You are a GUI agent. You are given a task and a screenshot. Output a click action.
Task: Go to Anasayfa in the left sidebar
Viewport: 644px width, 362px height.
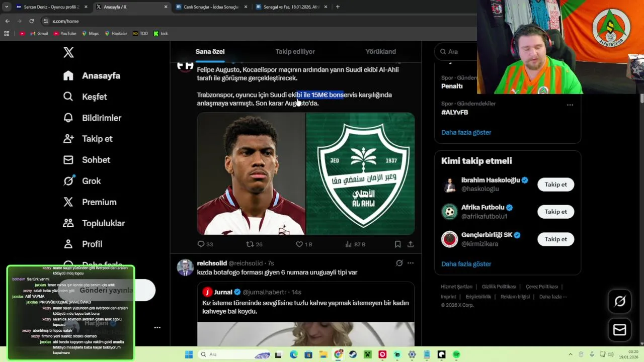click(92, 75)
